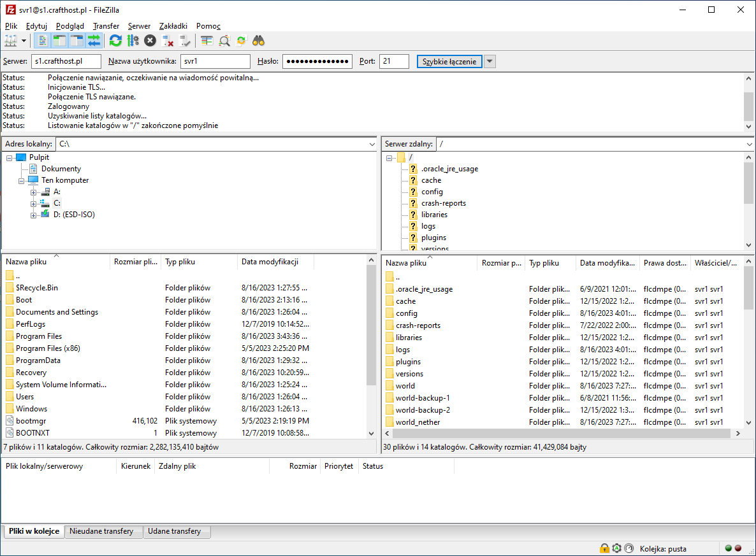The width and height of the screenshot is (756, 556).
Task: Toggle processing of transfer queue
Action: (133, 41)
